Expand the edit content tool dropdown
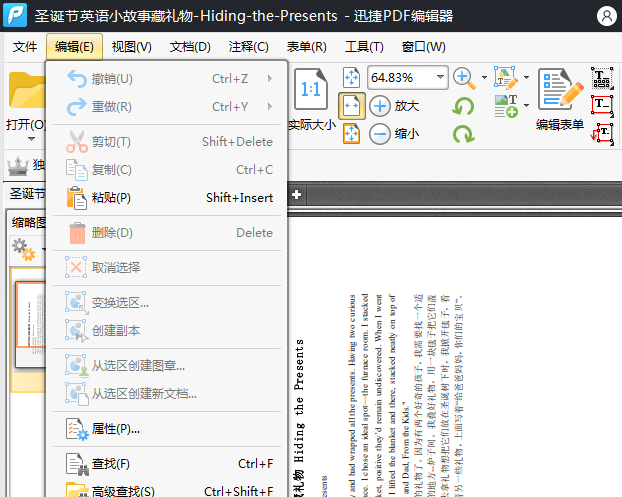The height and width of the screenshot is (497, 622). click(x=526, y=77)
